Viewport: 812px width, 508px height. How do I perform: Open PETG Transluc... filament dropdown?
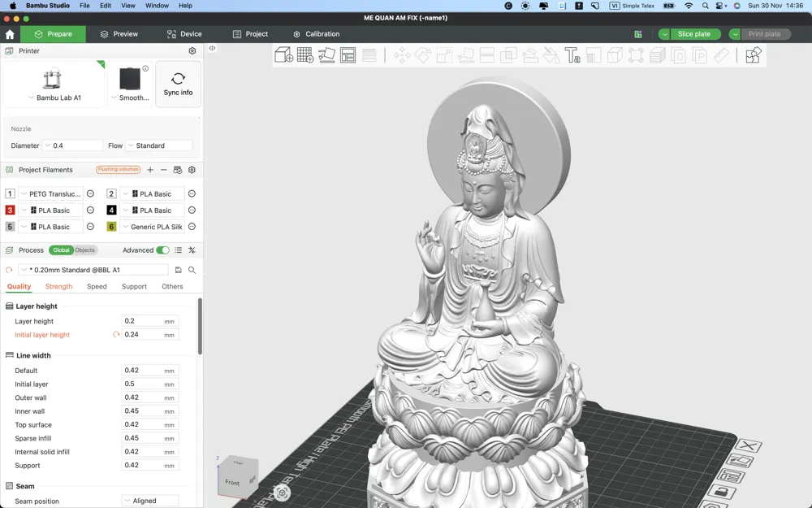coord(50,194)
